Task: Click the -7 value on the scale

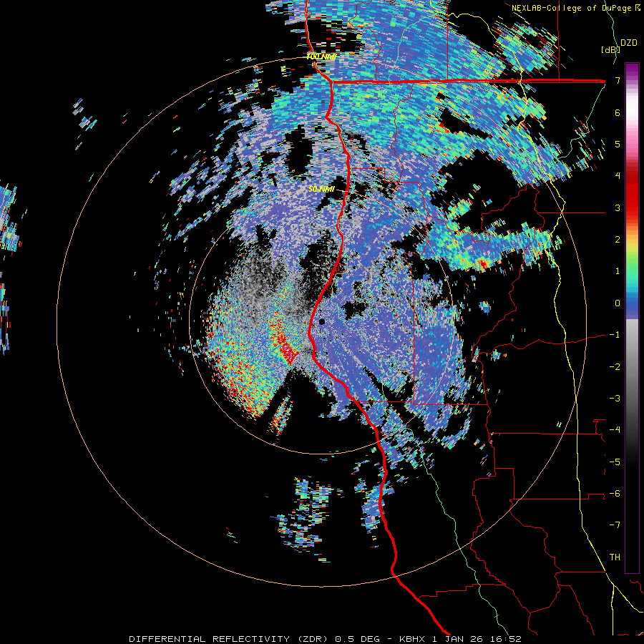Action: 615,525
